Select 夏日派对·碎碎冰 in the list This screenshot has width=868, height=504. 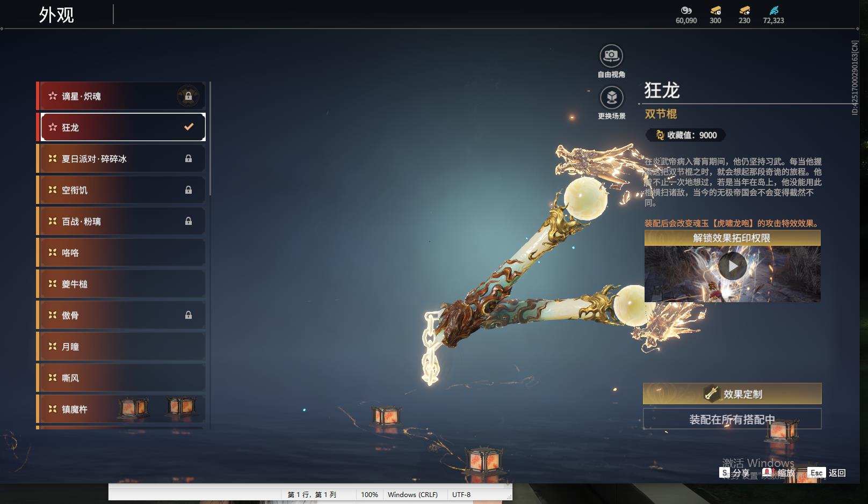121,159
